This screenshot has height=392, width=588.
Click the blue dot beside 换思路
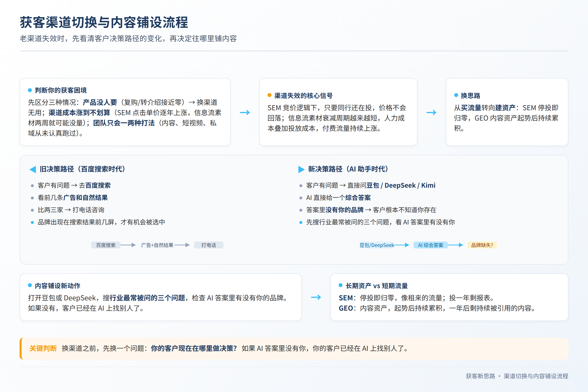click(456, 95)
